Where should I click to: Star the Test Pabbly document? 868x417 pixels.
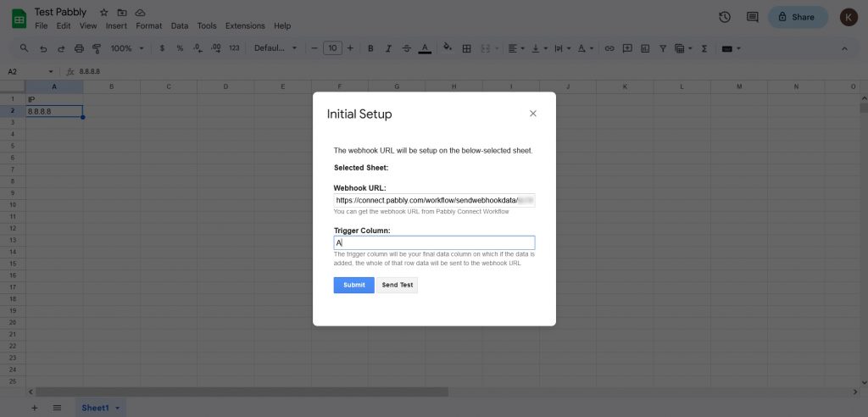tap(103, 13)
